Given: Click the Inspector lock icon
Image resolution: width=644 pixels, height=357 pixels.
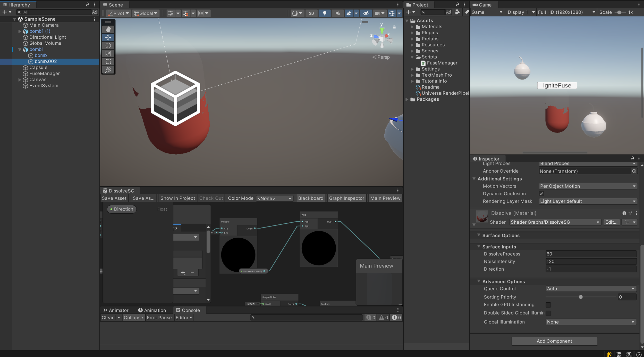Looking at the screenshot, I should 632,158.
